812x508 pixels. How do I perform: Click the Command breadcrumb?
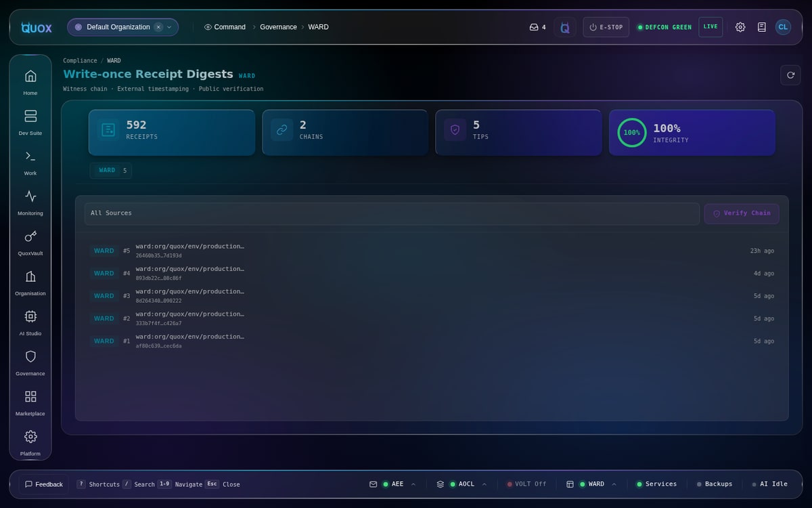(x=225, y=27)
